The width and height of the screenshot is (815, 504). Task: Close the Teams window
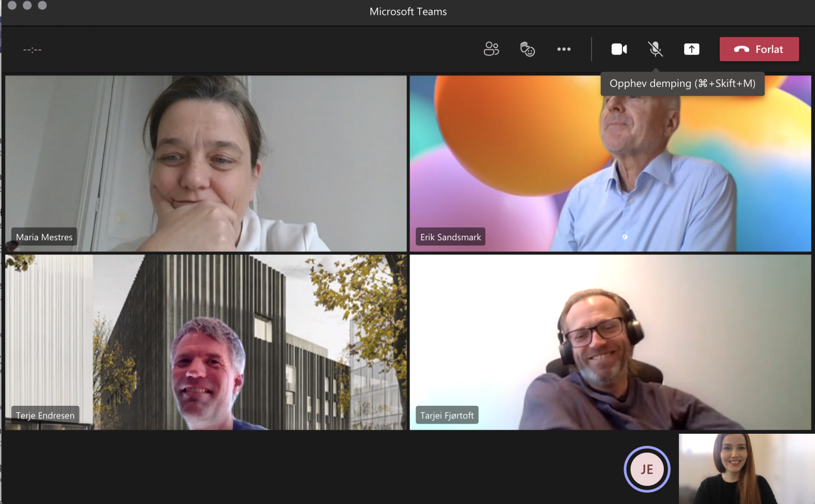12,5
